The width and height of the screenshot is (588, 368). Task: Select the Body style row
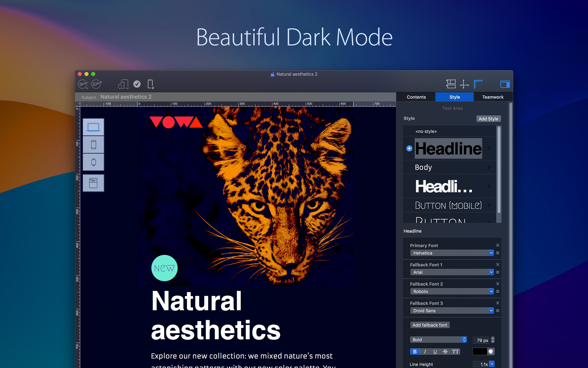[x=450, y=167]
